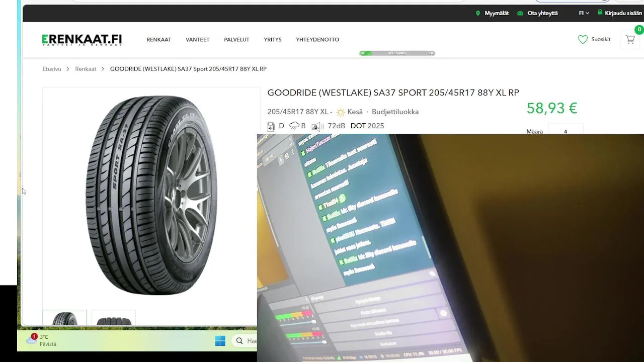Open the ERENKAAT.FI logo homepage
The width and height of the screenshot is (644, 362).
click(x=82, y=40)
